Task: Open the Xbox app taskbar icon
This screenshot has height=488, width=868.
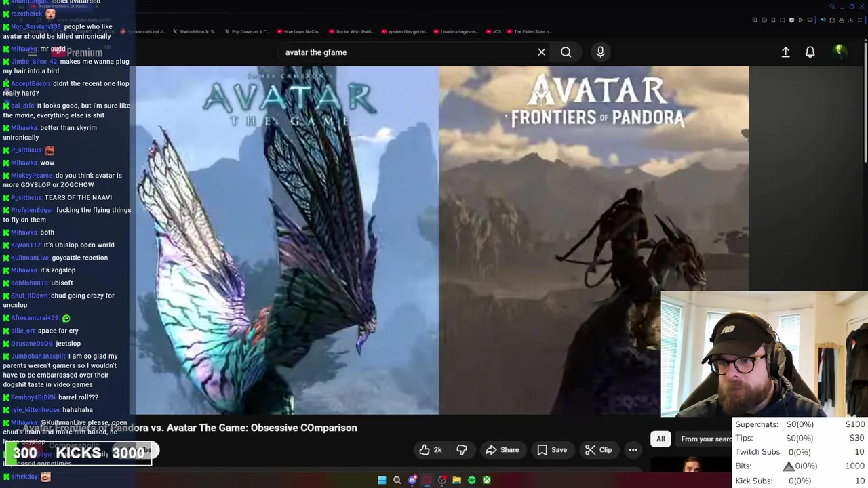Action: coord(487,480)
